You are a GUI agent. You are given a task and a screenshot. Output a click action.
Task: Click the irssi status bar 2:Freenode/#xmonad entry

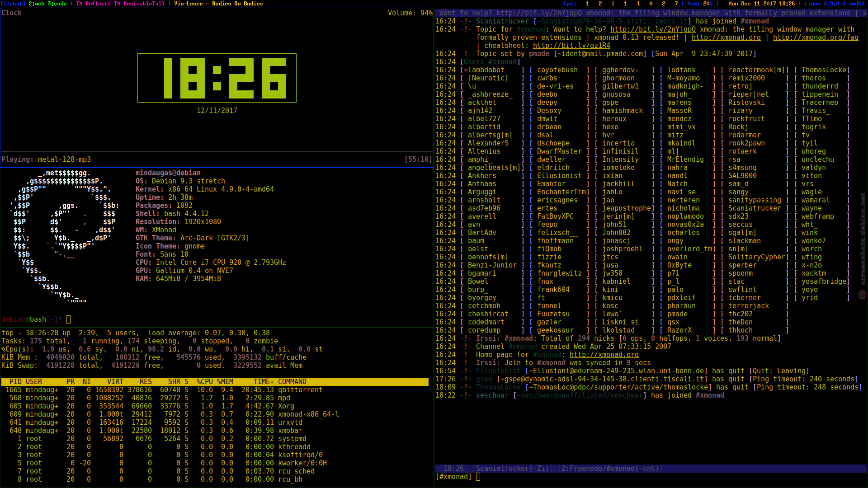610,469
